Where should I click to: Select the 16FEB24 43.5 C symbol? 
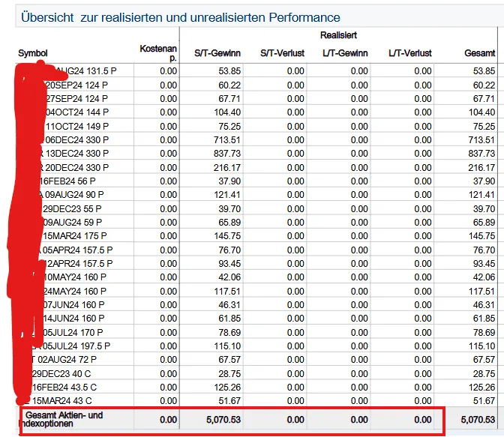click(64, 388)
